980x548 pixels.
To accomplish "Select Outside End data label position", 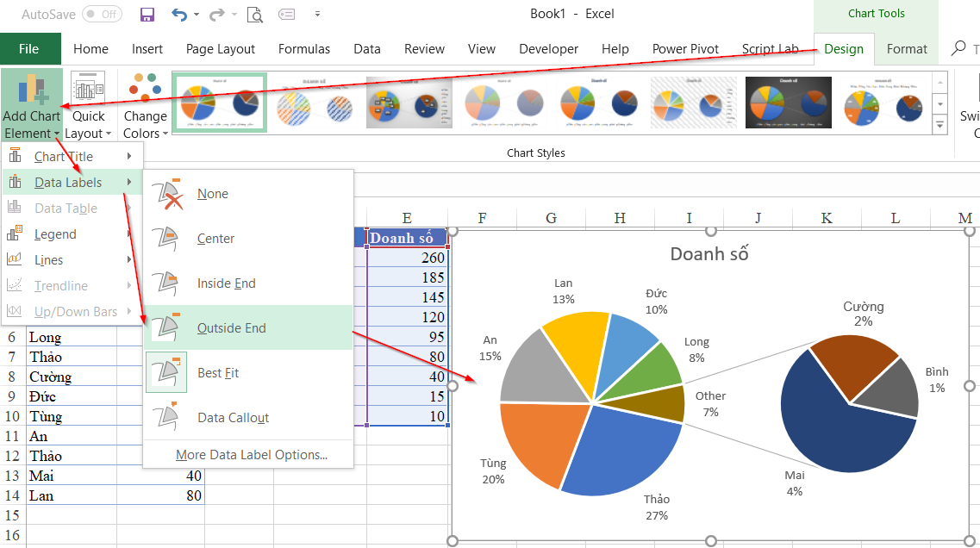I will pyautogui.click(x=231, y=328).
